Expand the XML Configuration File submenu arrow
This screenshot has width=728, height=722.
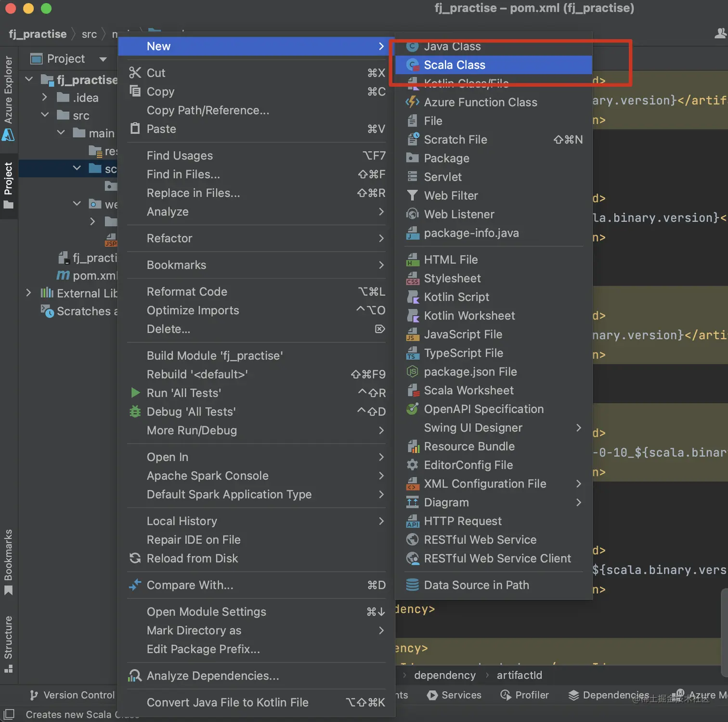click(x=579, y=484)
